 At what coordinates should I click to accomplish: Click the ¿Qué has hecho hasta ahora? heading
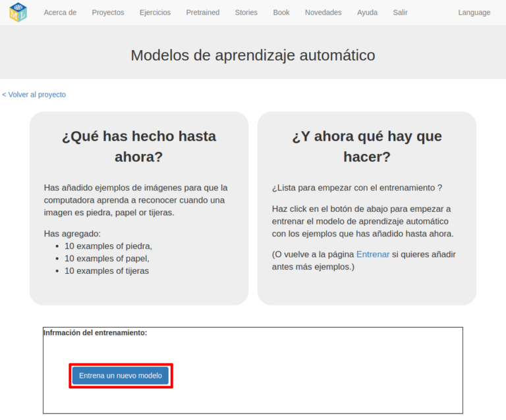(x=139, y=146)
